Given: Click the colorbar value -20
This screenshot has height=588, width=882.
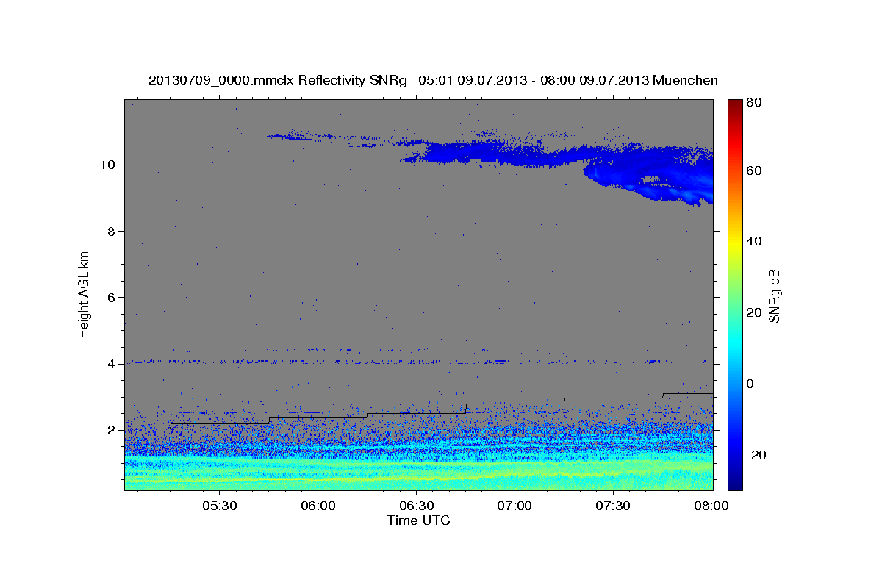Looking at the screenshot, I should tap(756, 455).
